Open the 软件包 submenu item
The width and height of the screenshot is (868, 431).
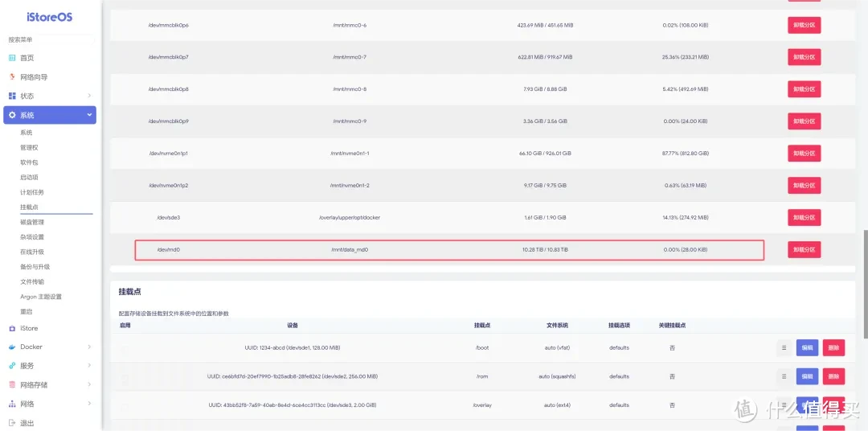[x=29, y=162]
